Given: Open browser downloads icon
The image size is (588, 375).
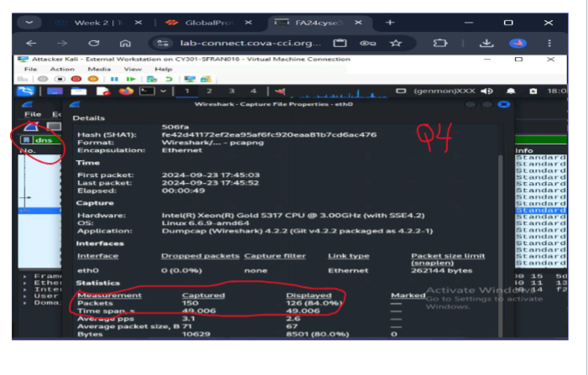Looking at the screenshot, I should [487, 43].
